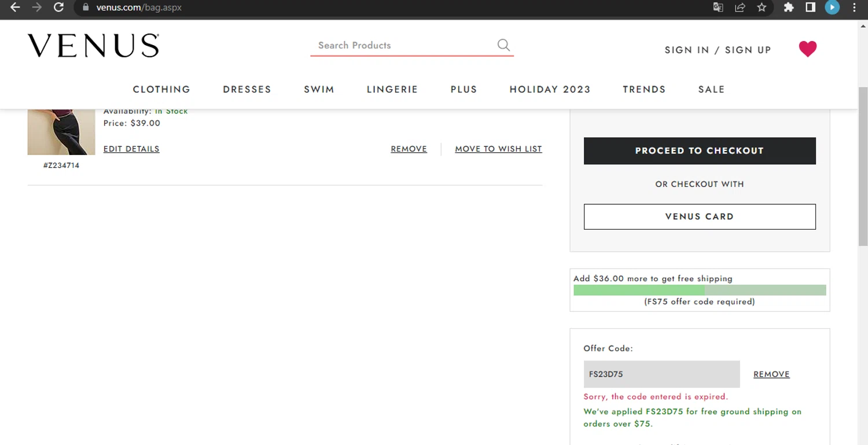
Task: Click the share page icon
Action: [x=740, y=8]
